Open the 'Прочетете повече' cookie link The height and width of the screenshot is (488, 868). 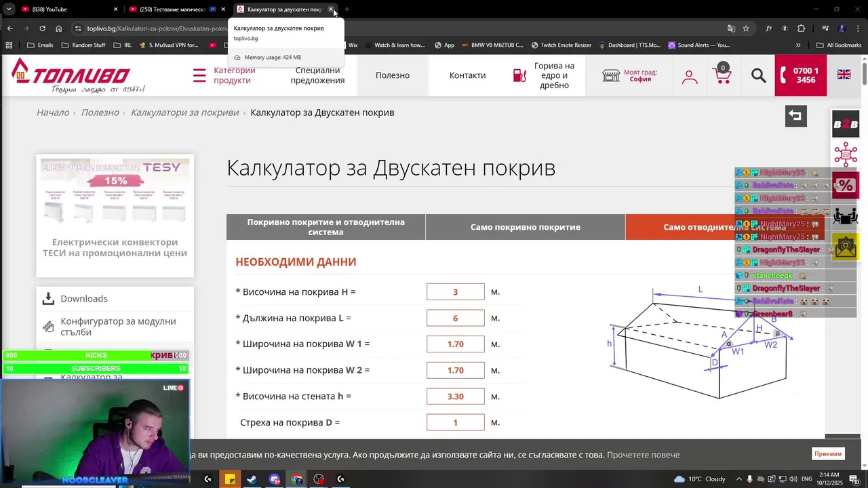pos(643,455)
